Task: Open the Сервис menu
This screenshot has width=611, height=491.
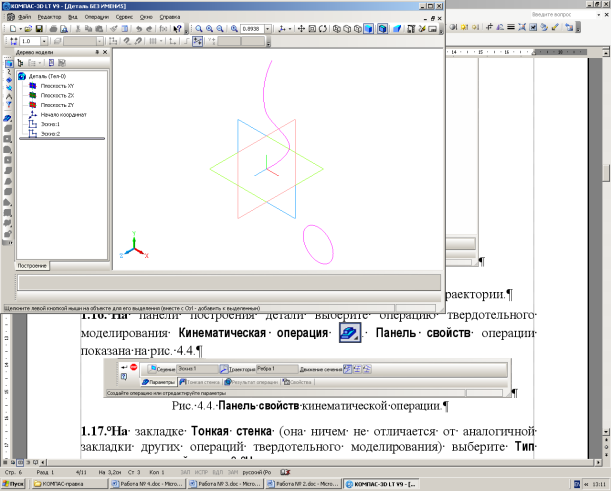Action: click(x=124, y=17)
